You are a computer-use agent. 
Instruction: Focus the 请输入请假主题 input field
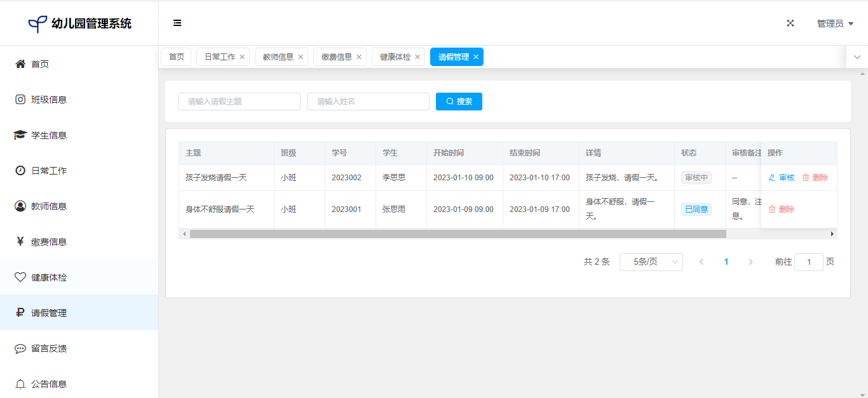(239, 102)
